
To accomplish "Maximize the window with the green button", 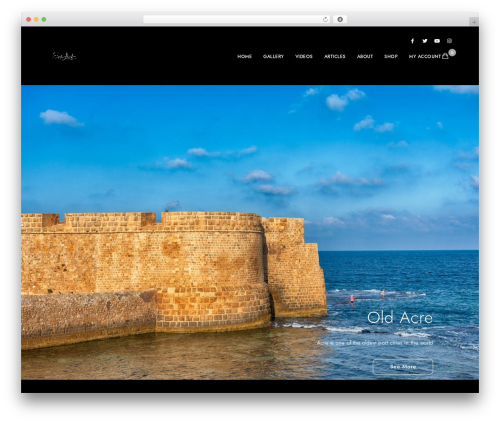I will click(x=44, y=19).
